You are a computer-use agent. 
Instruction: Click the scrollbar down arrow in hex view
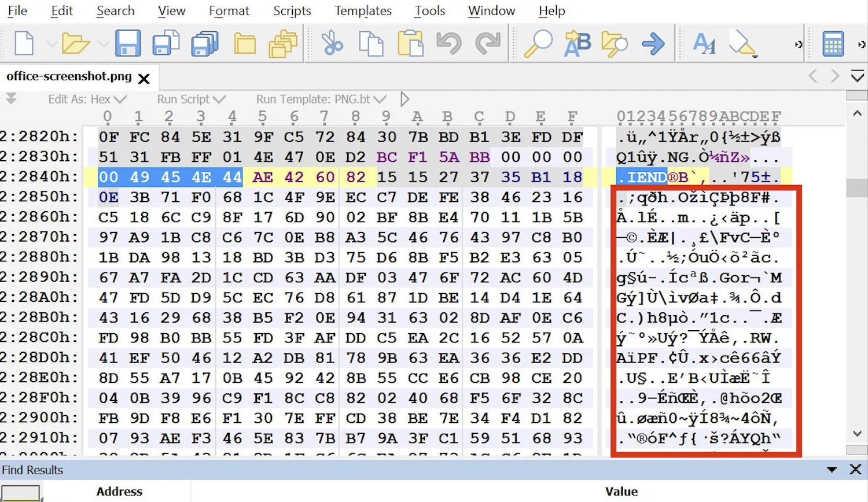[857, 434]
